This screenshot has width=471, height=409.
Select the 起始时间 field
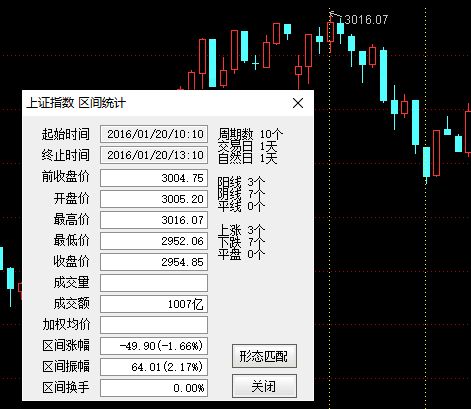tap(154, 134)
